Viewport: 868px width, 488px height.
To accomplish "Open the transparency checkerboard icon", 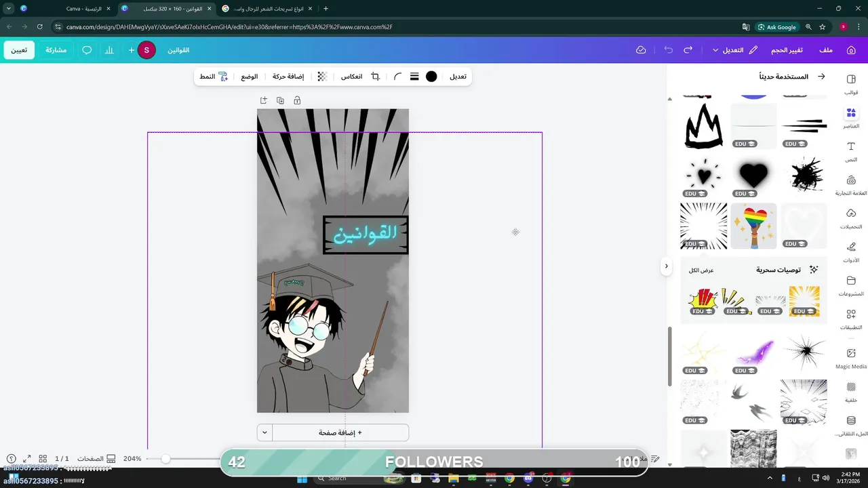I will pyautogui.click(x=322, y=77).
